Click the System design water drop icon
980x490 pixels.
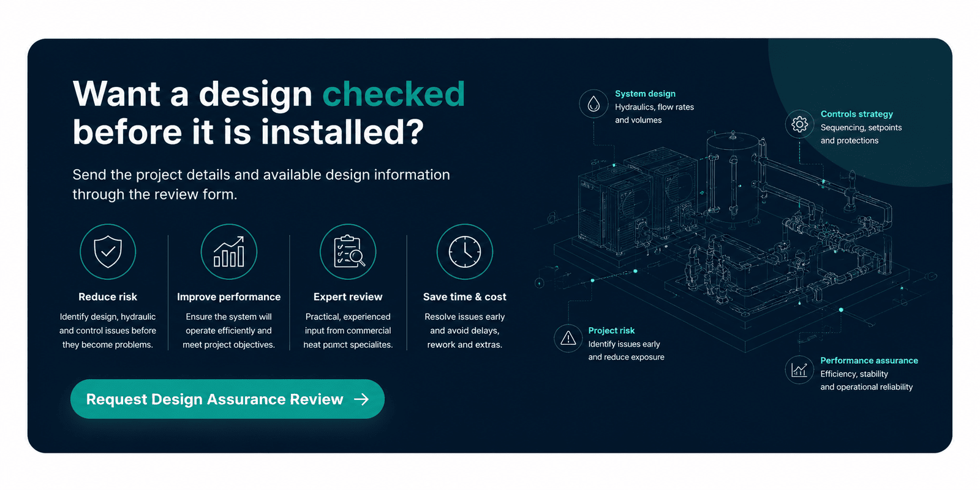point(594,104)
